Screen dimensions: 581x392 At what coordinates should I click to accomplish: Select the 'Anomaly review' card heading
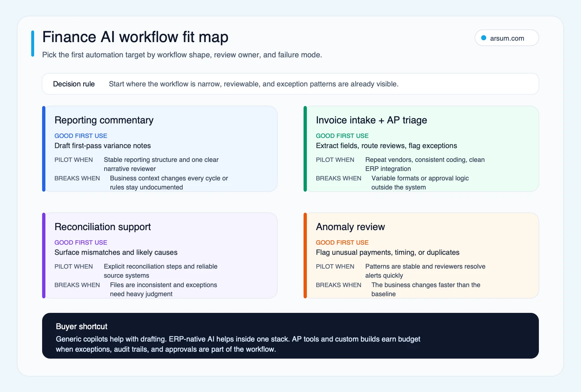tap(350, 227)
